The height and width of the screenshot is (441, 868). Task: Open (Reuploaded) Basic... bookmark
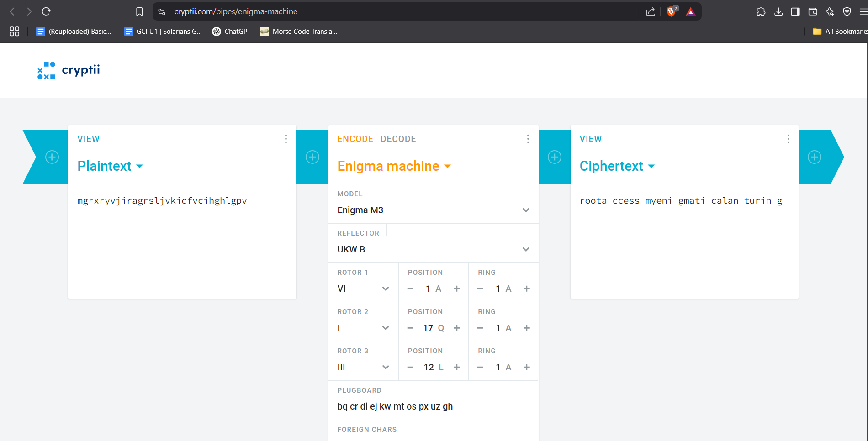pos(74,31)
